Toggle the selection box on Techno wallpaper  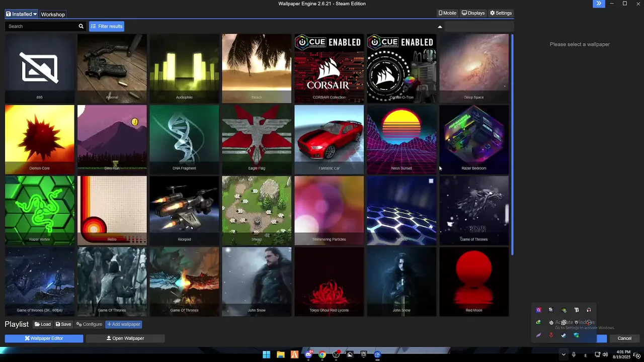point(431,181)
